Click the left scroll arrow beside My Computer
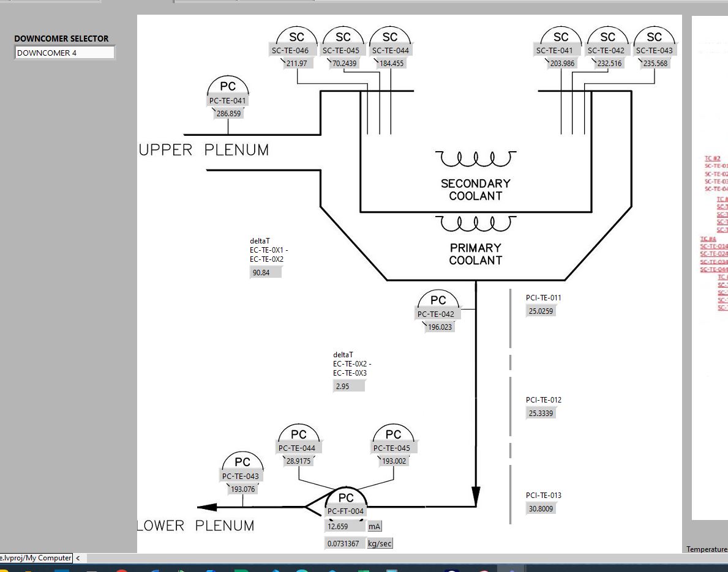This screenshot has height=572, width=728. 78,558
